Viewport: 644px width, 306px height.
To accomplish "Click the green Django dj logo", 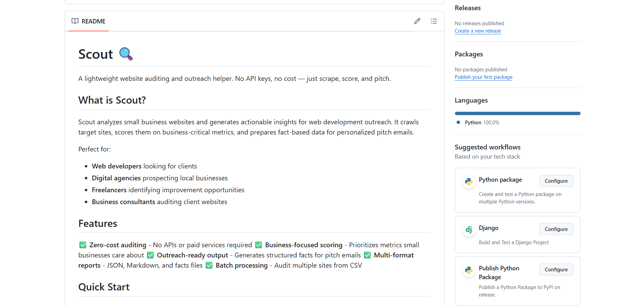I will click(x=469, y=230).
